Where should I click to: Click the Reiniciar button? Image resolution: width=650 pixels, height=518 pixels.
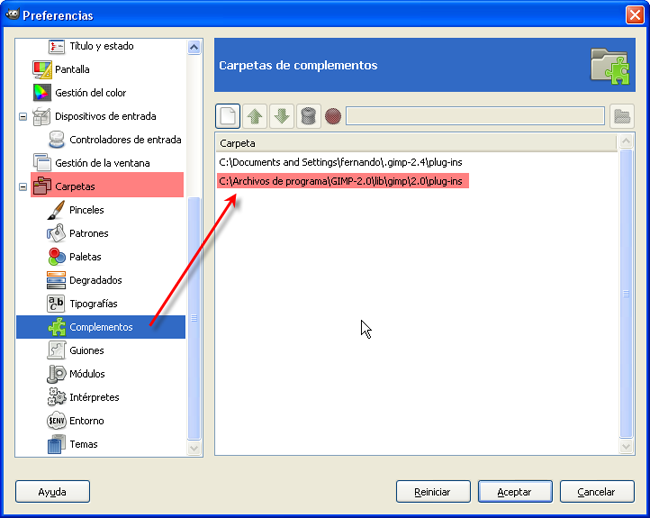[433, 491]
